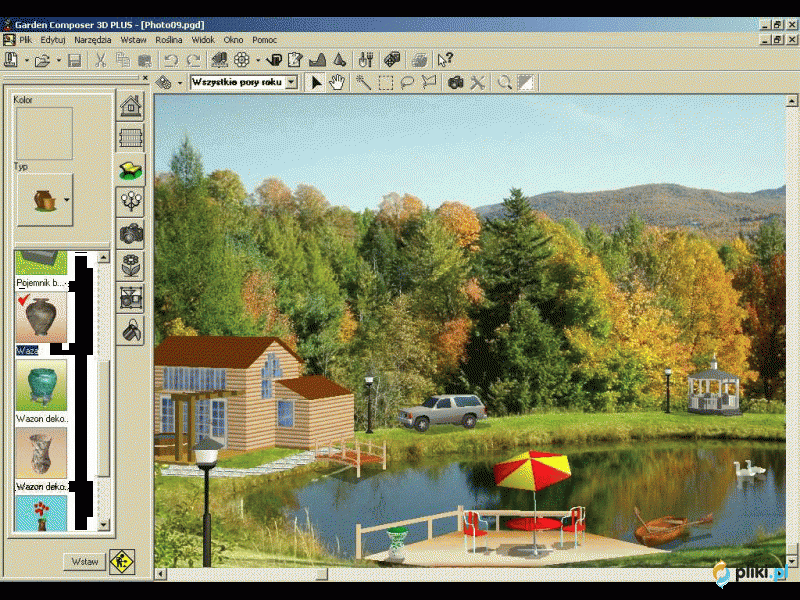Undo the last action
Screen dimensions: 800x600
[x=171, y=61]
